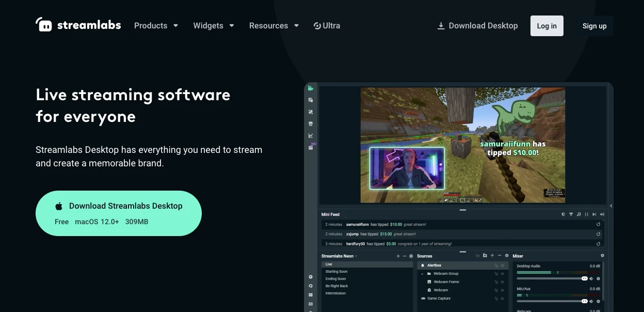Screen dimensions: 644x312
Task: Open the Mixer settings gear
Action: tap(602, 256)
